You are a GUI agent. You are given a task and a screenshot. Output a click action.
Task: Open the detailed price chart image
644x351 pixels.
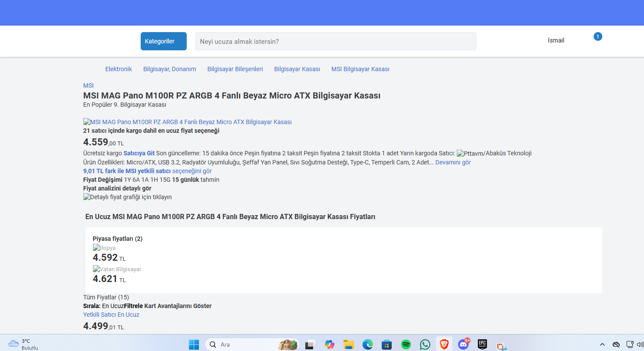[x=128, y=197]
